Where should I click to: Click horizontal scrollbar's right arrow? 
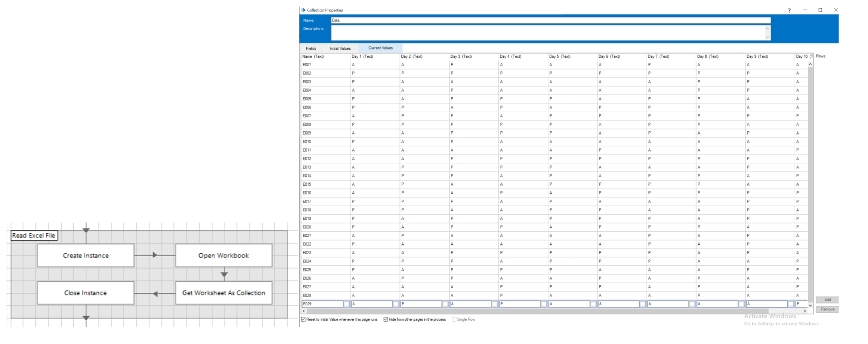(x=805, y=311)
